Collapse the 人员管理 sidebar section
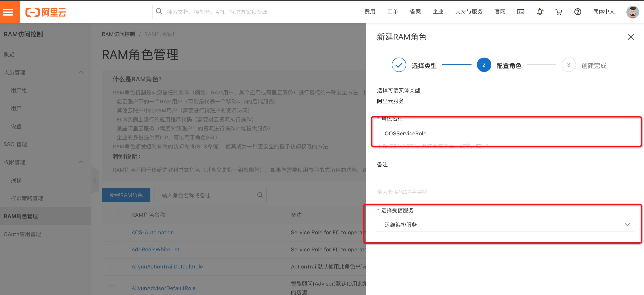 (x=81, y=72)
